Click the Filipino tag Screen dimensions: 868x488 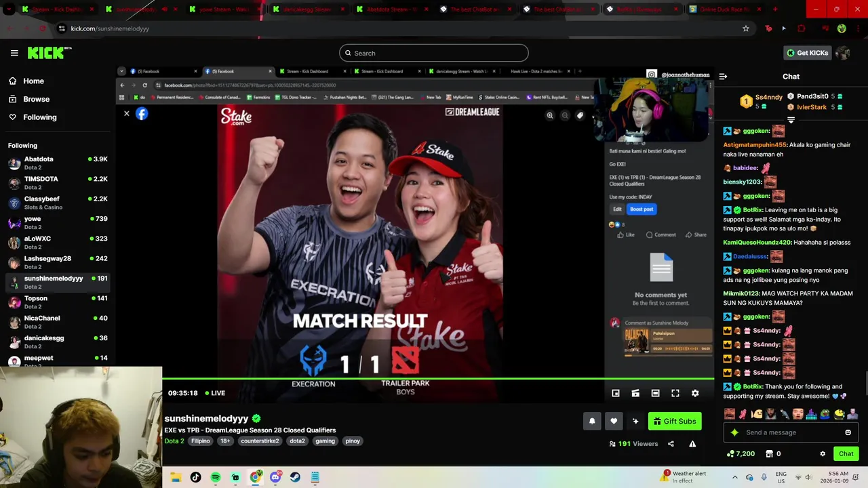pos(200,441)
